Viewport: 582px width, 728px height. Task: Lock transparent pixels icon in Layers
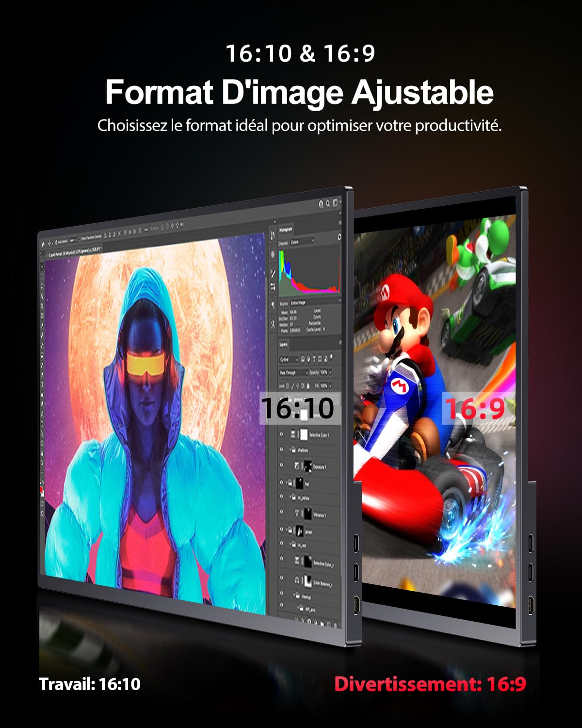click(288, 386)
